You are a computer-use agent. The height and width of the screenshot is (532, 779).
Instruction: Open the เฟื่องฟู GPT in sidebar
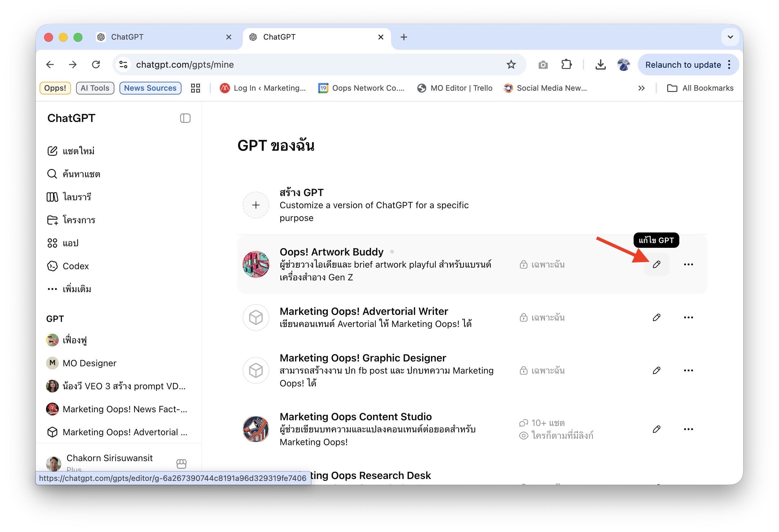(x=66, y=340)
